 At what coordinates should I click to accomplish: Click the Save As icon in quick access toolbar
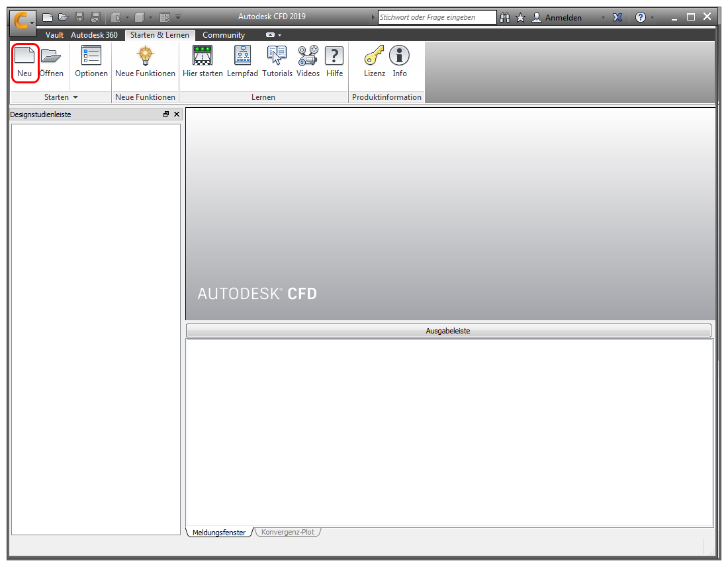pos(95,17)
